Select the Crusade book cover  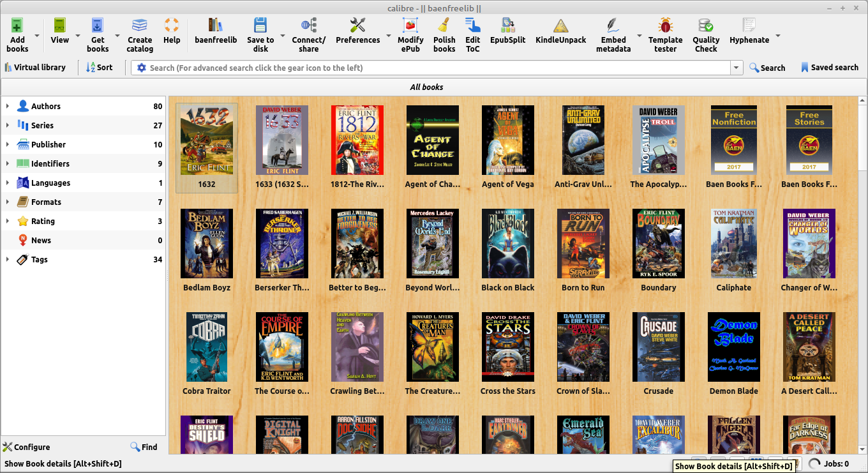coord(659,347)
